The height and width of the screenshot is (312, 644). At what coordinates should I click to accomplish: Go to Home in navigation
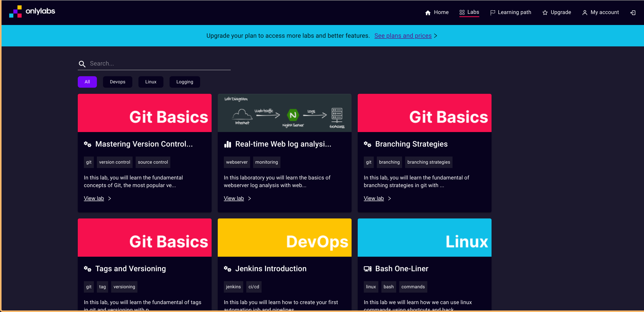(437, 12)
